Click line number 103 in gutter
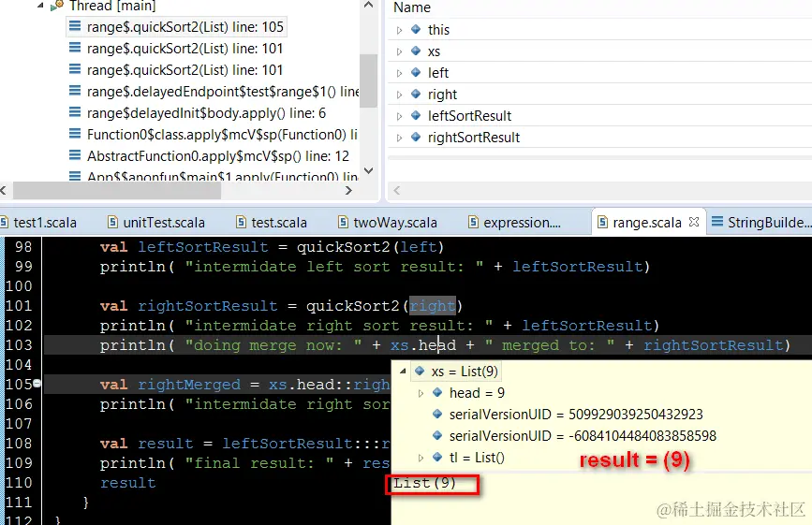 (x=19, y=345)
